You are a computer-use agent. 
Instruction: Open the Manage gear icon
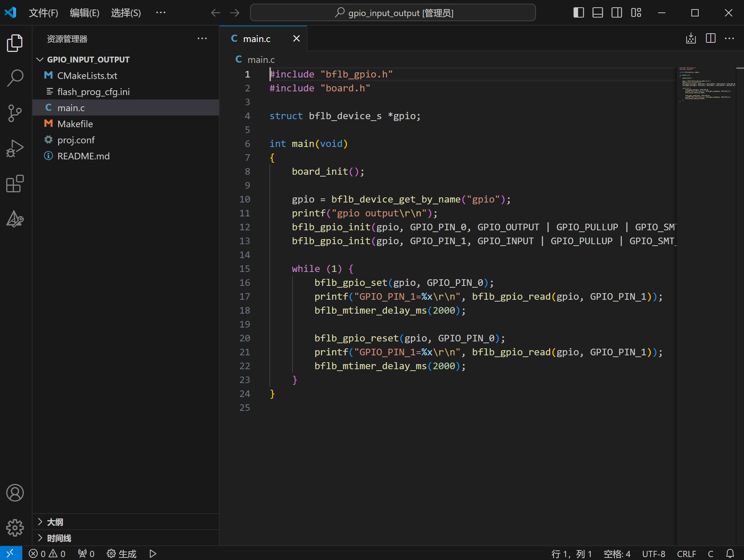(15, 528)
